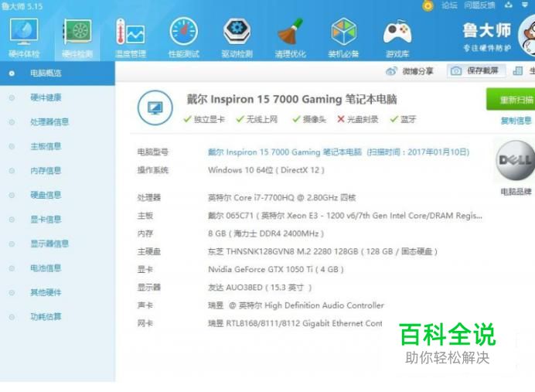Viewport: 535px width, 392px height.
Task: Open 温度管理 temperature management
Action: pos(131,38)
